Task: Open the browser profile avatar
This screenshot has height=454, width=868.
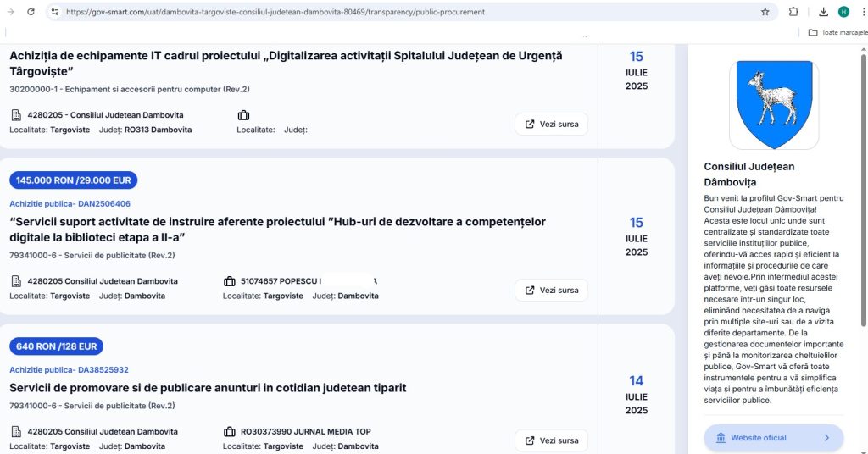Action: 843,12
